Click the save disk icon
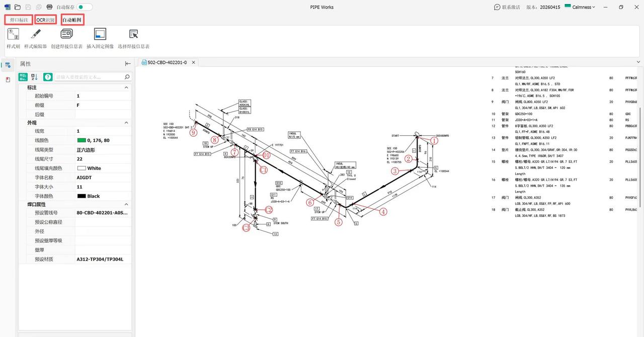Image resolution: width=644 pixels, height=337 pixels. [x=28, y=7]
